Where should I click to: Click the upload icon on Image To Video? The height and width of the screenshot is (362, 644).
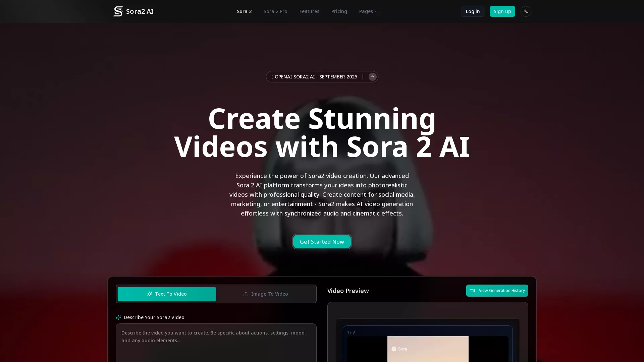[x=245, y=294]
